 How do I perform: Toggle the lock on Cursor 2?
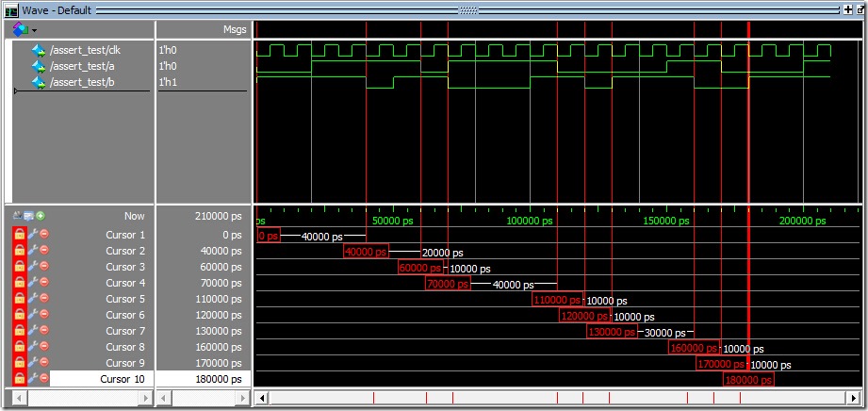tap(20, 251)
